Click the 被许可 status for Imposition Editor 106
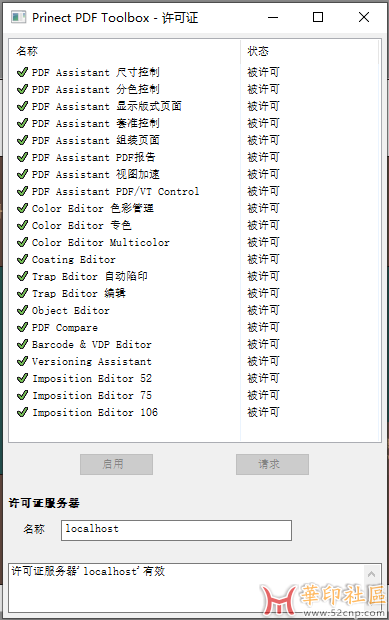389x620 pixels. click(263, 412)
